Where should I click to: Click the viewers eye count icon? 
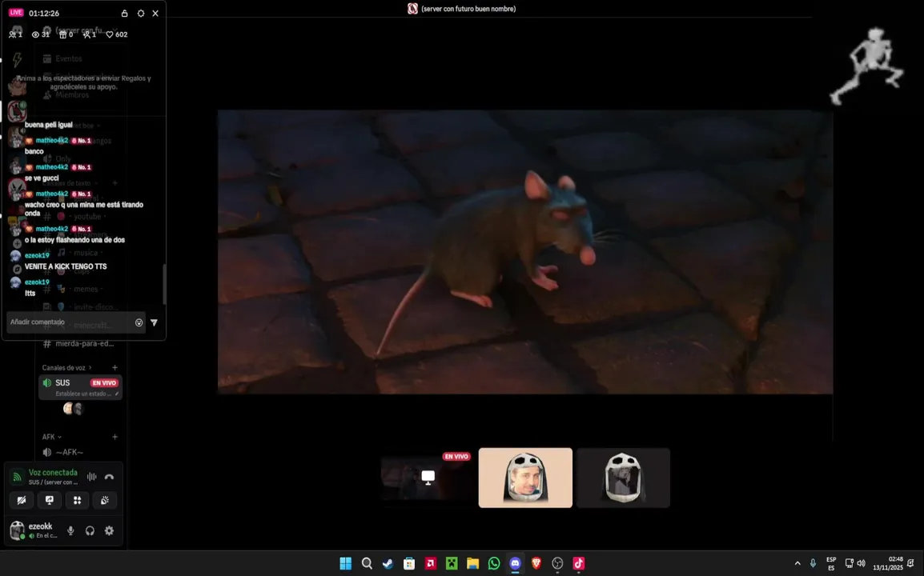point(35,34)
